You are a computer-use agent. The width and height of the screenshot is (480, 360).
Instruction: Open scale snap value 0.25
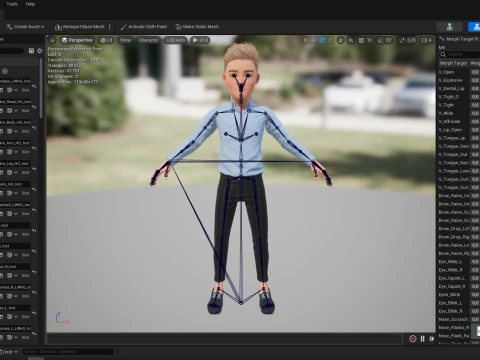tap(411, 40)
